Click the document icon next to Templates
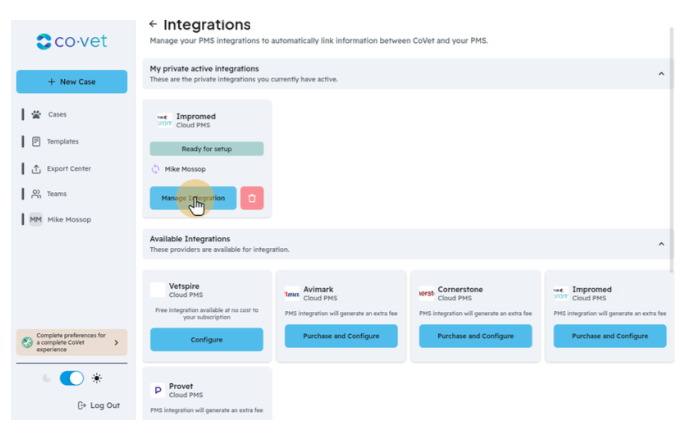The height and width of the screenshot is (442, 687). coord(36,141)
